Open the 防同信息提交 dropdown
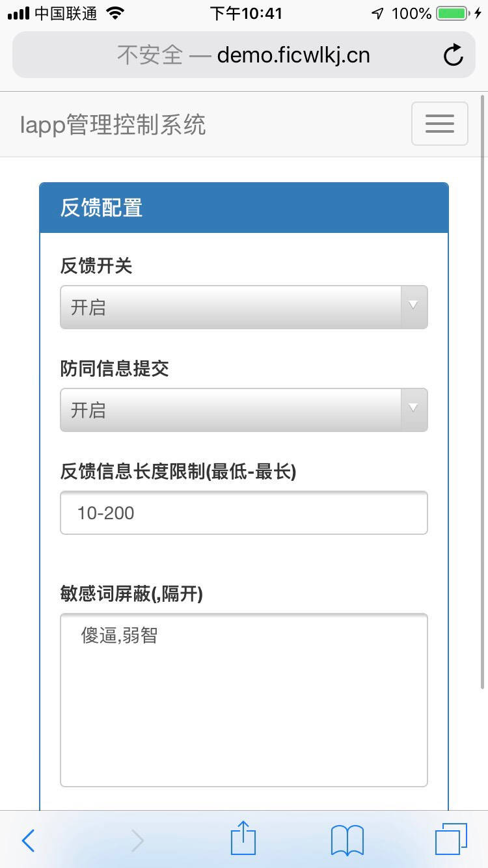This screenshot has width=488, height=868. pos(231,410)
